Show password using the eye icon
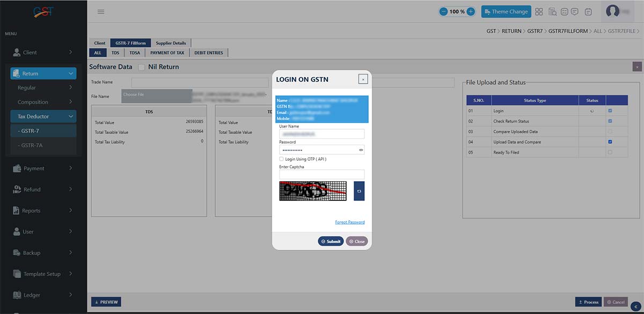The image size is (644, 314). click(361, 150)
